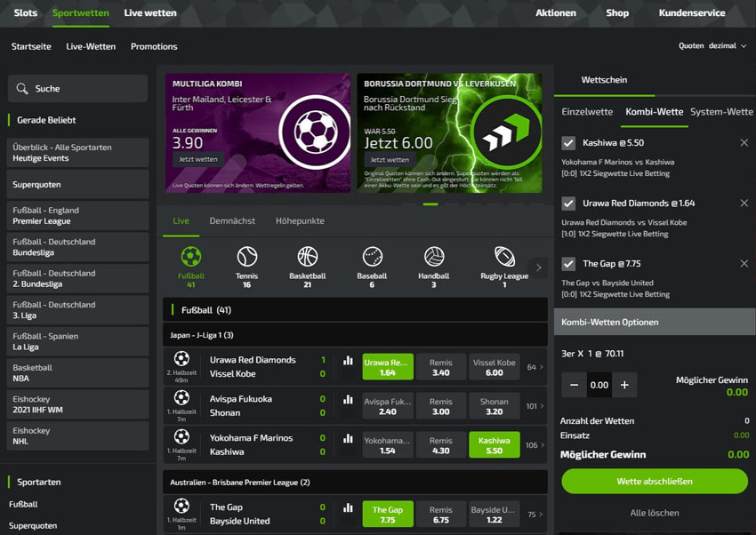The image size is (756, 535).
Task: Select the Handball sport icon
Action: [434, 257]
